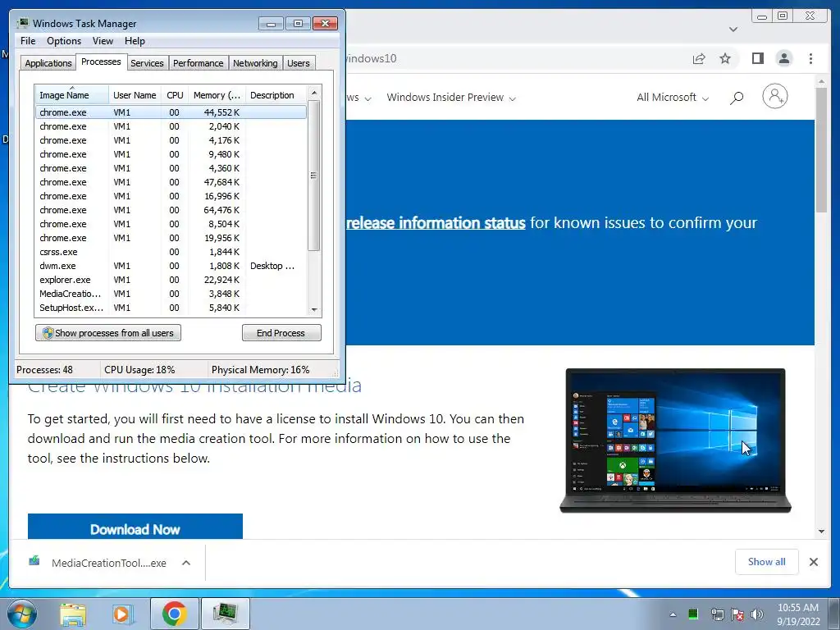Expand Windows Insider Preview menu

click(451, 98)
